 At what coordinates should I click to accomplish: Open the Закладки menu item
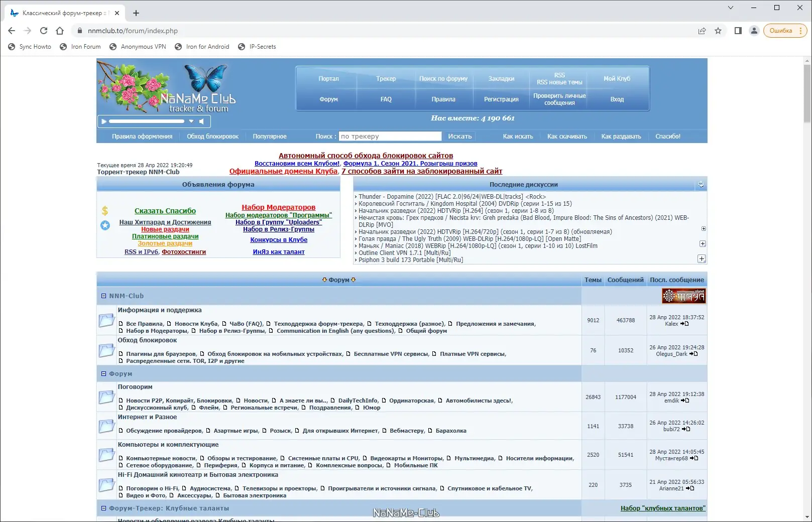coord(501,79)
